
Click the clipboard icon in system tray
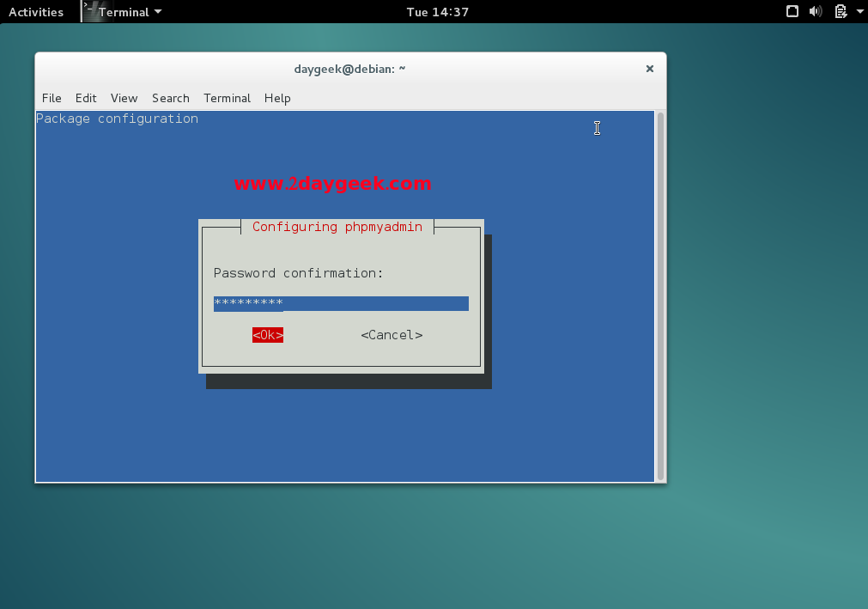click(x=841, y=11)
